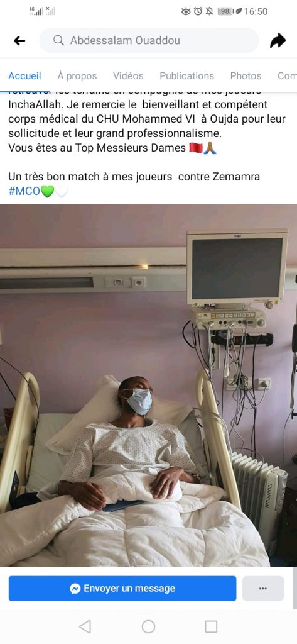Open the #MCO hashtag link
The width and height of the screenshot is (297, 644).
24,191
